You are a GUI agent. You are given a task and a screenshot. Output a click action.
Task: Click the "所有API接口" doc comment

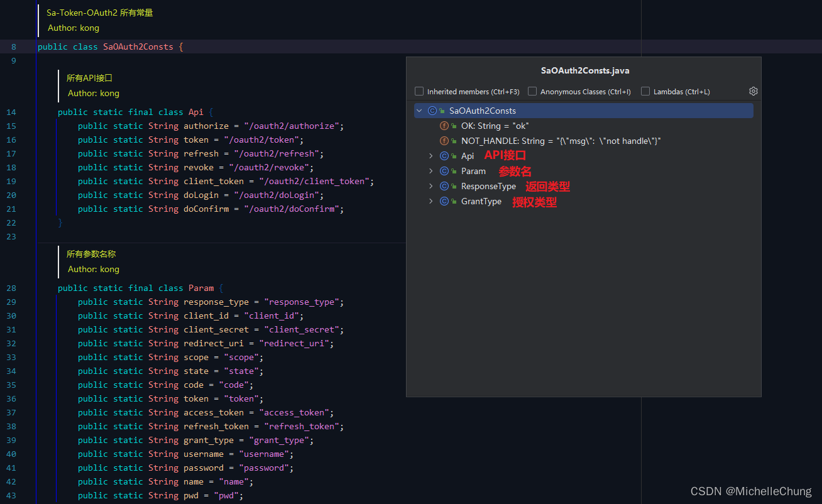coord(89,78)
